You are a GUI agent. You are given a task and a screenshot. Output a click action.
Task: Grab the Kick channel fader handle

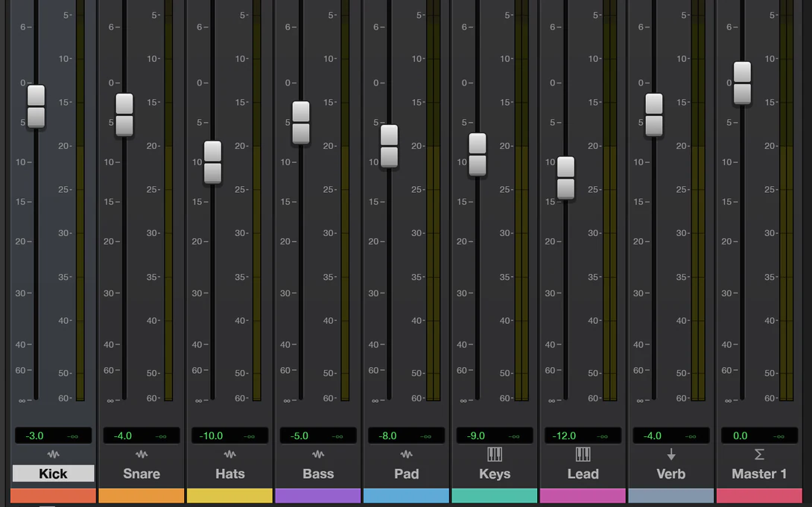pos(37,106)
